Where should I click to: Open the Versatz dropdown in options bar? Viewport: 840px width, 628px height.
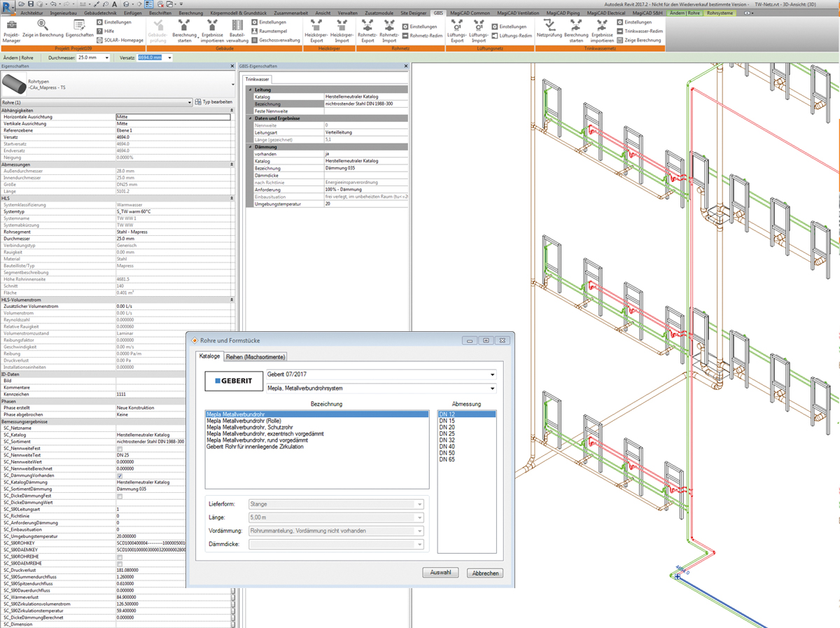(168, 57)
